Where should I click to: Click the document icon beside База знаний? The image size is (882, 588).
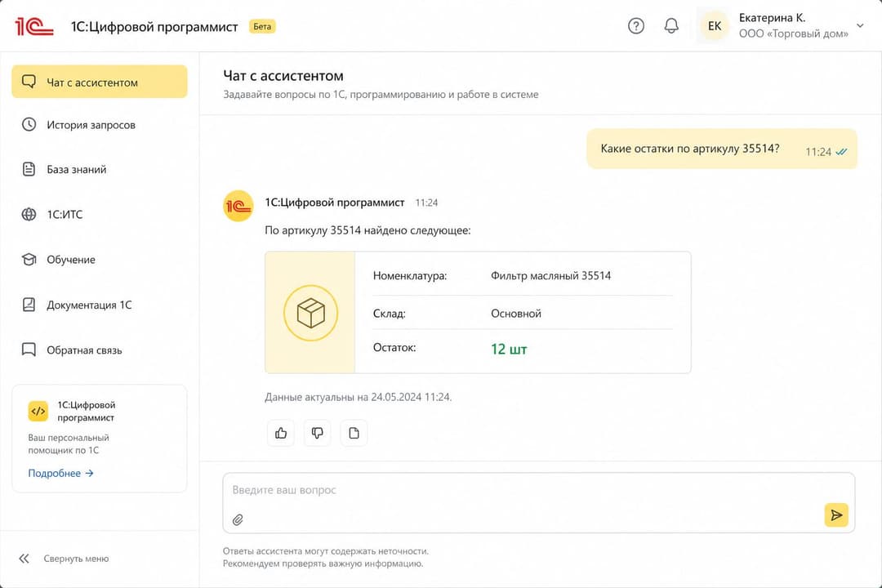coord(29,169)
